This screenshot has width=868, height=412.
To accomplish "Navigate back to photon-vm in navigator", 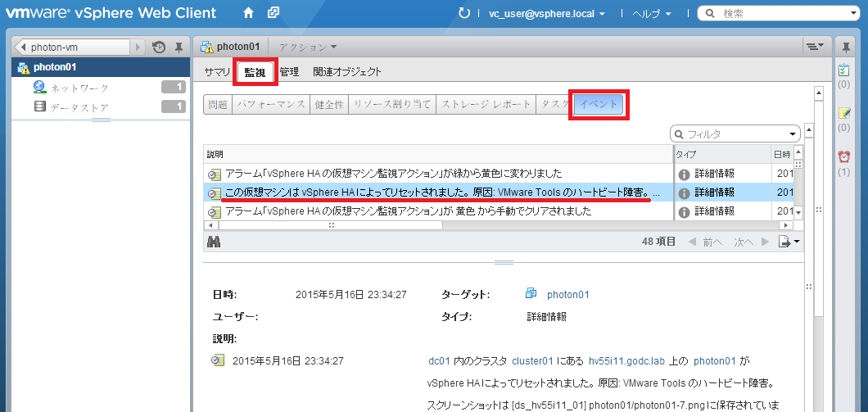I will click(73, 48).
